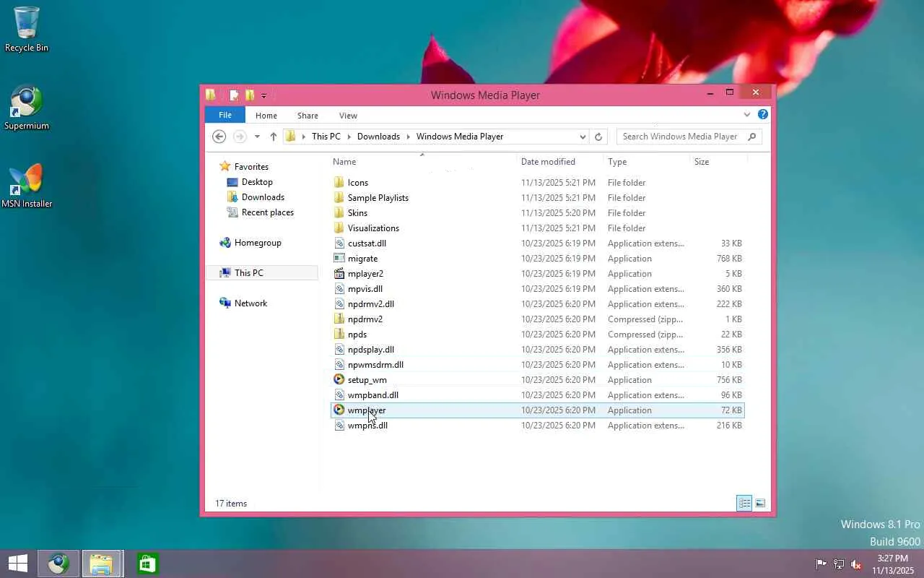Select the npds zipped folder icon
Screen dimensions: 924x578
tap(339, 334)
